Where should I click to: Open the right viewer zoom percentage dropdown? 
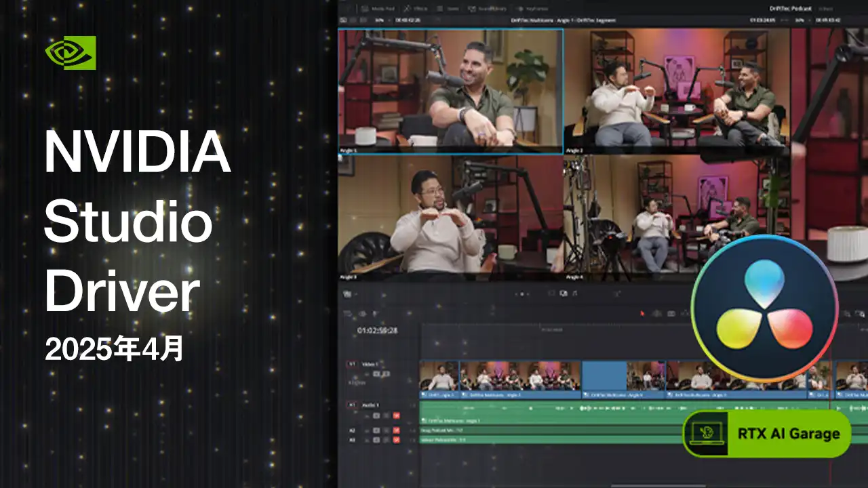coord(801,20)
